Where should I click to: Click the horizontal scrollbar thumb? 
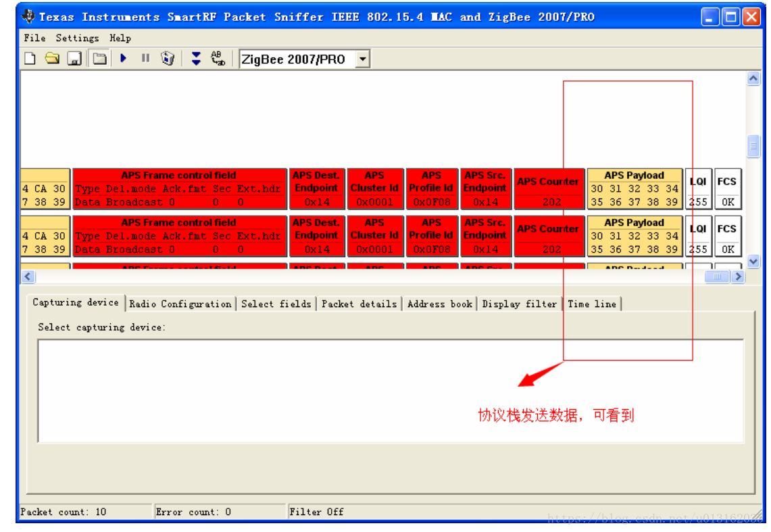click(717, 277)
